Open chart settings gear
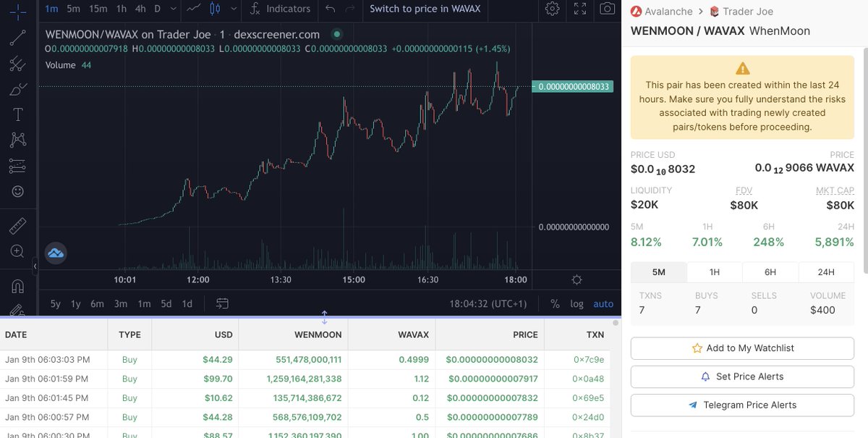The image size is (868, 438). coord(553,9)
